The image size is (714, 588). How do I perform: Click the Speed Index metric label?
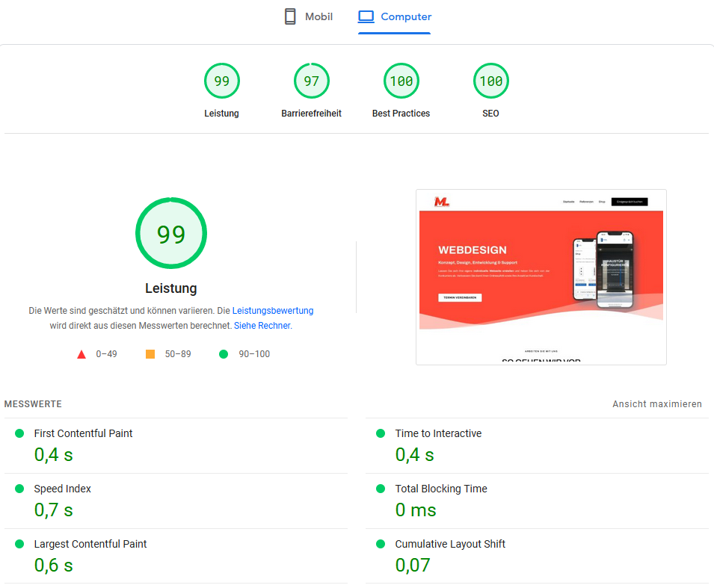(62, 489)
